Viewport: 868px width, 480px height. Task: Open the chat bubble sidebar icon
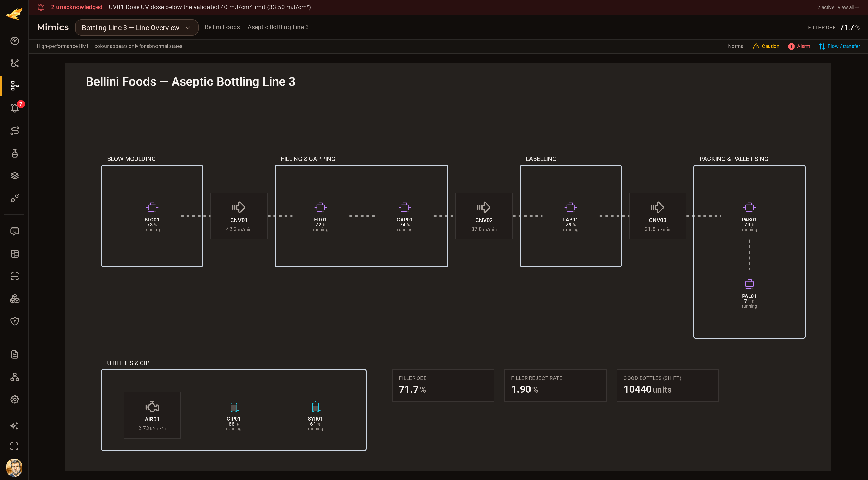click(15, 231)
